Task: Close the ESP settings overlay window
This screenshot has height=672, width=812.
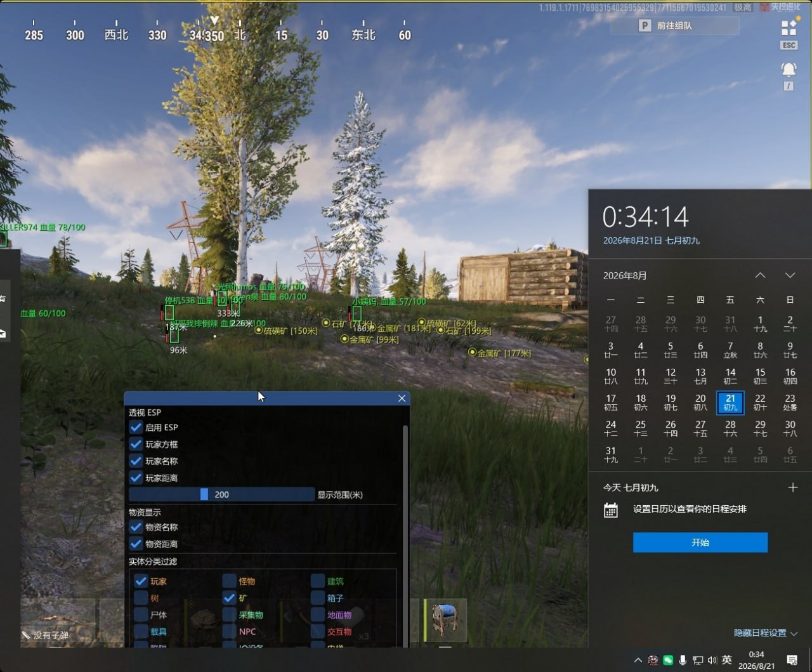Action: [x=402, y=398]
